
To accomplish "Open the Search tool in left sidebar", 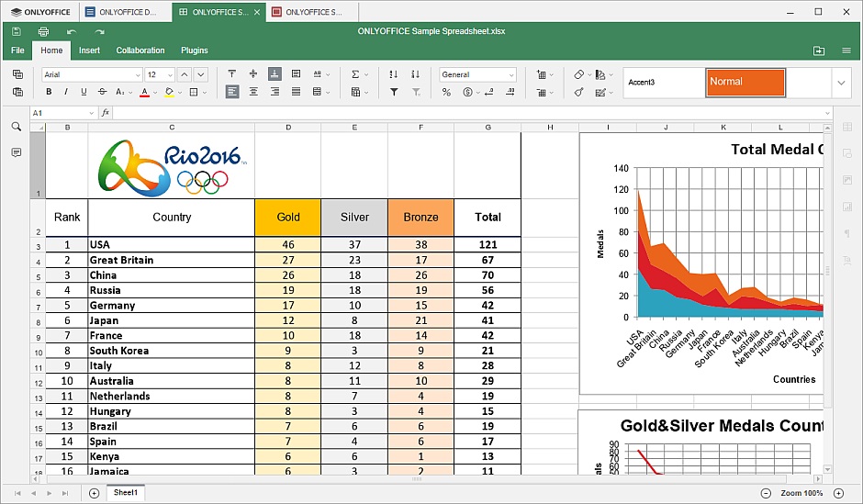I will [17, 127].
